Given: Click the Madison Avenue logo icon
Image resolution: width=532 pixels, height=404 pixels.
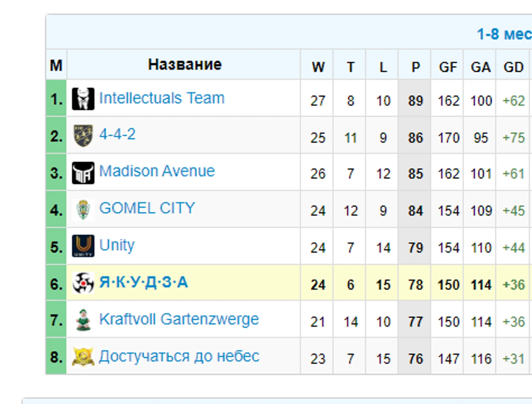Looking at the screenshot, I should click(x=83, y=173).
